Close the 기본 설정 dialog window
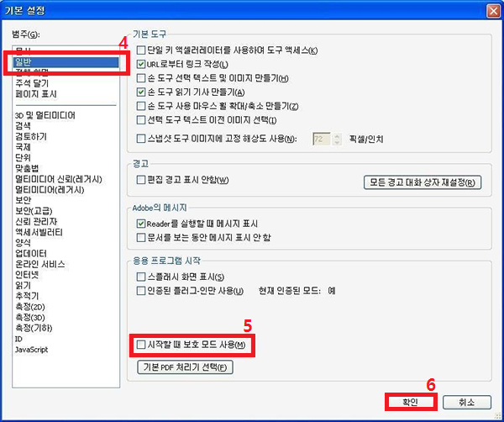Viewport: 504px width, 422px height. click(493, 11)
